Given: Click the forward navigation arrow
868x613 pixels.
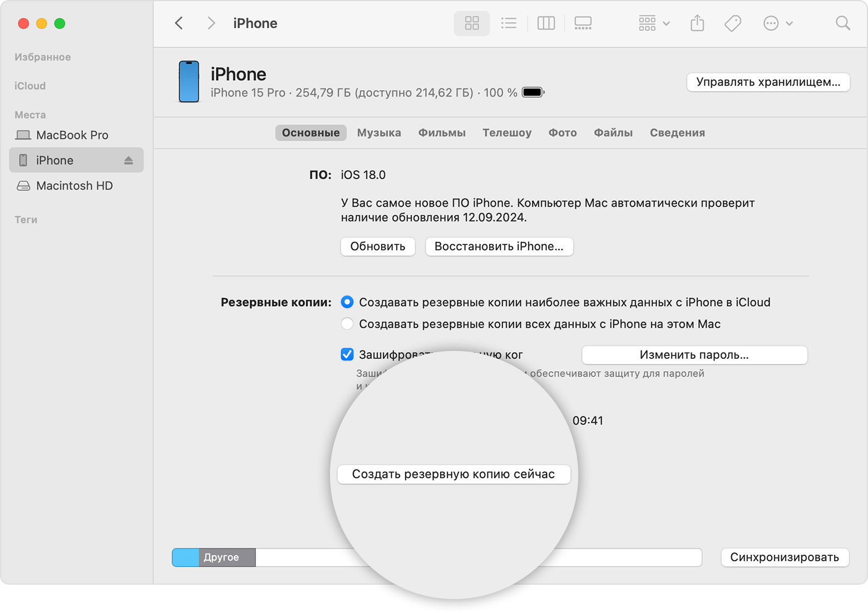Looking at the screenshot, I should pyautogui.click(x=211, y=23).
